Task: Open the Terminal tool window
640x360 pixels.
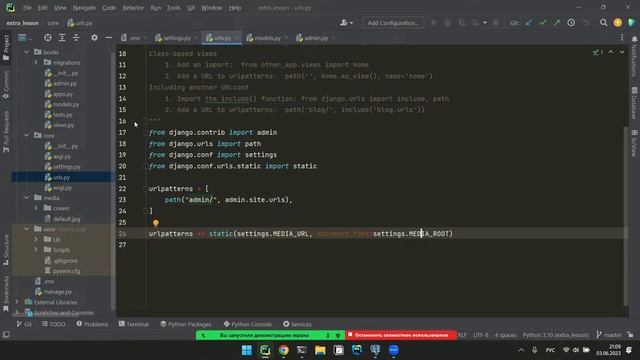Action: [133, 324]
